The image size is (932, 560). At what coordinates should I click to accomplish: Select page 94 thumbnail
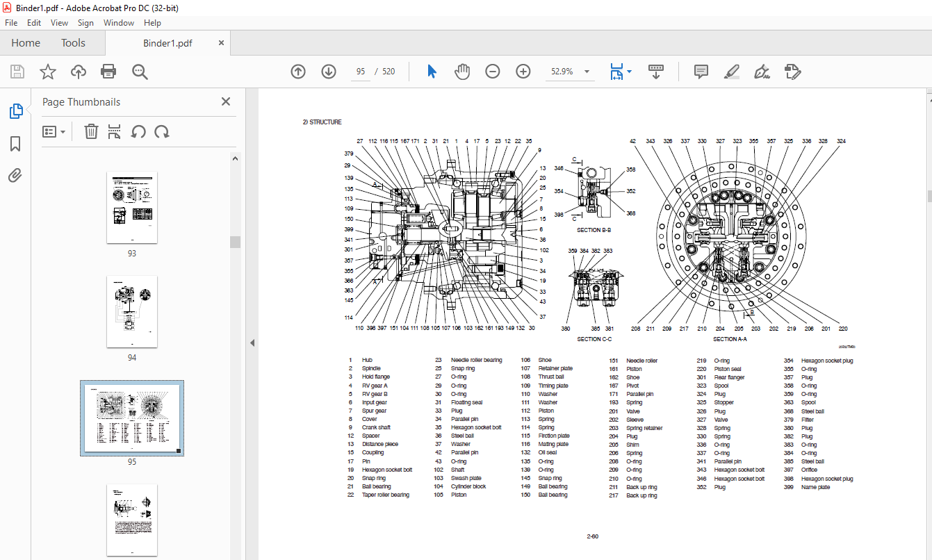click(132, 311)
